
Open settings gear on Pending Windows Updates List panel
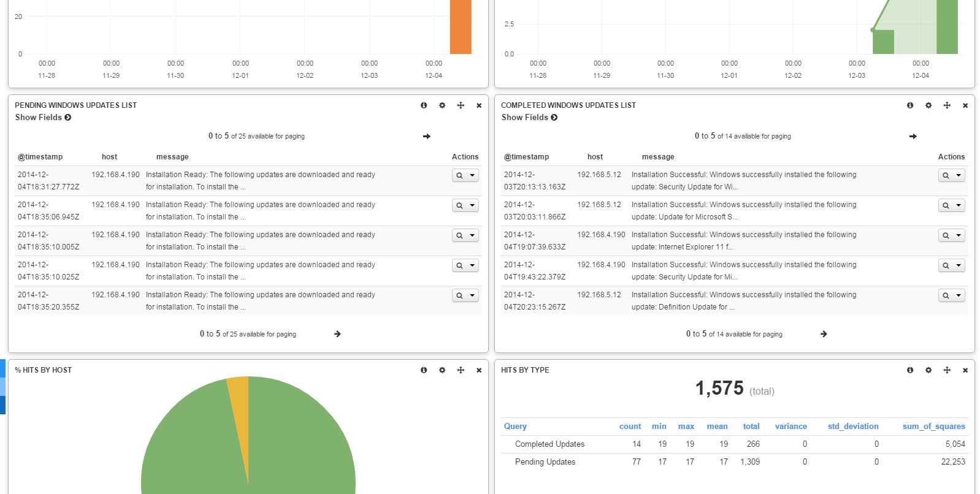(442, 105)
